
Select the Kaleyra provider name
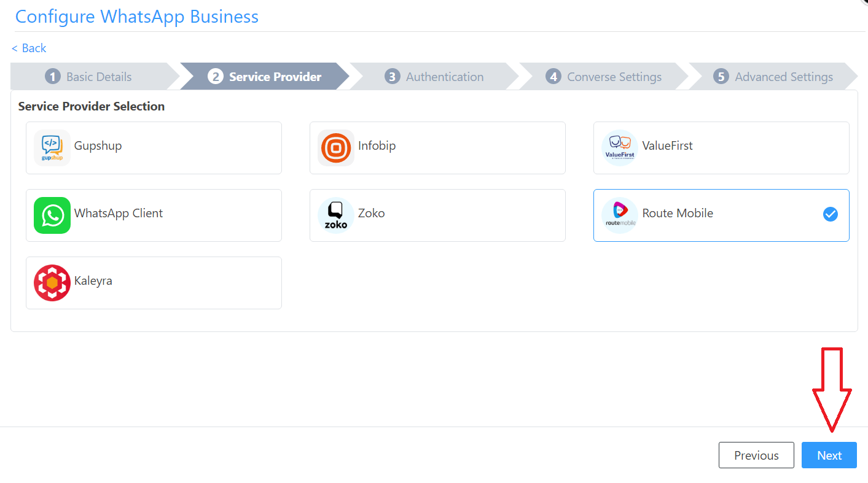click(x=93, y=281)
